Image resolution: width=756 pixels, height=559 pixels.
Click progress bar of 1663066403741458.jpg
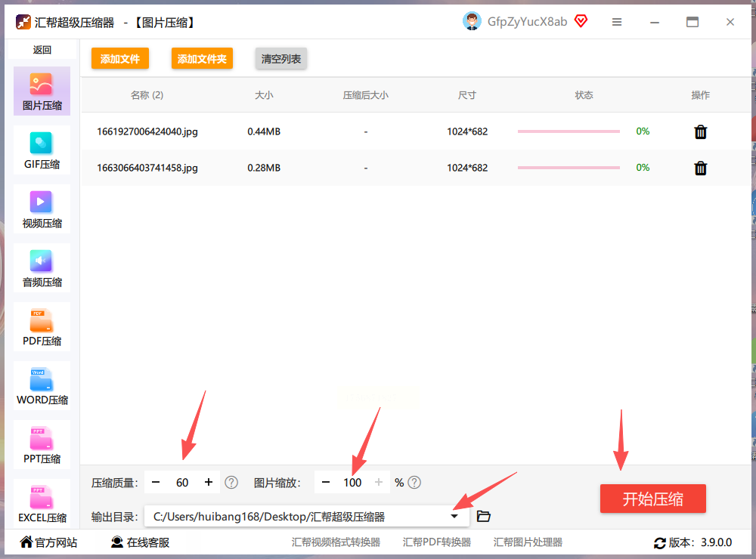click(569, 168)
